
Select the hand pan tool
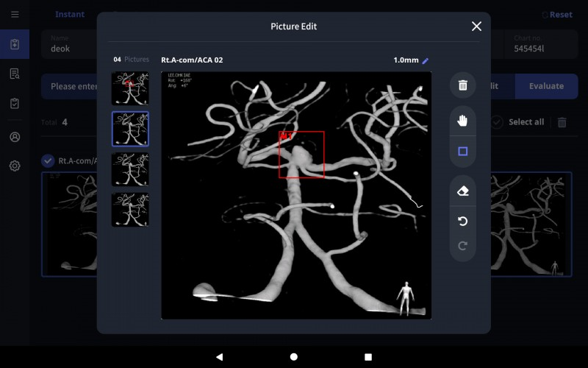462,121
